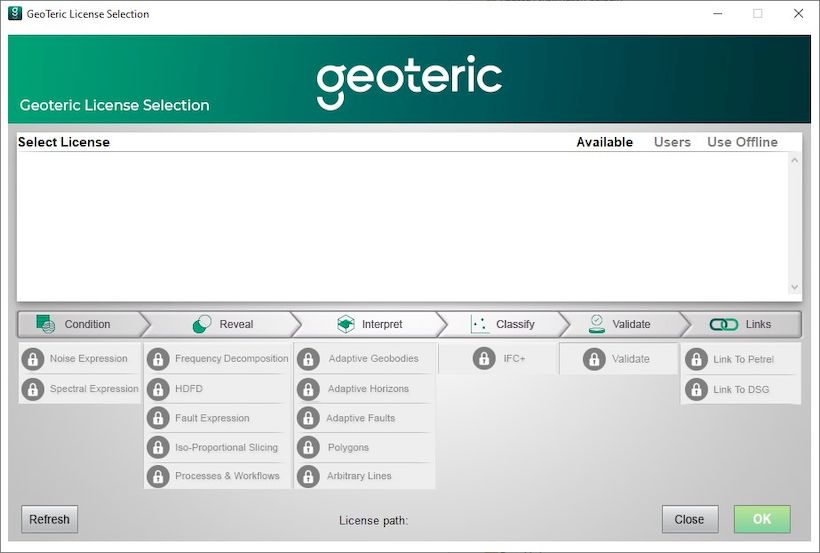This screenshot has width=820, height=553.
Task: Click the Classify scatter plot icon
Action: click(x=480, y=324)
